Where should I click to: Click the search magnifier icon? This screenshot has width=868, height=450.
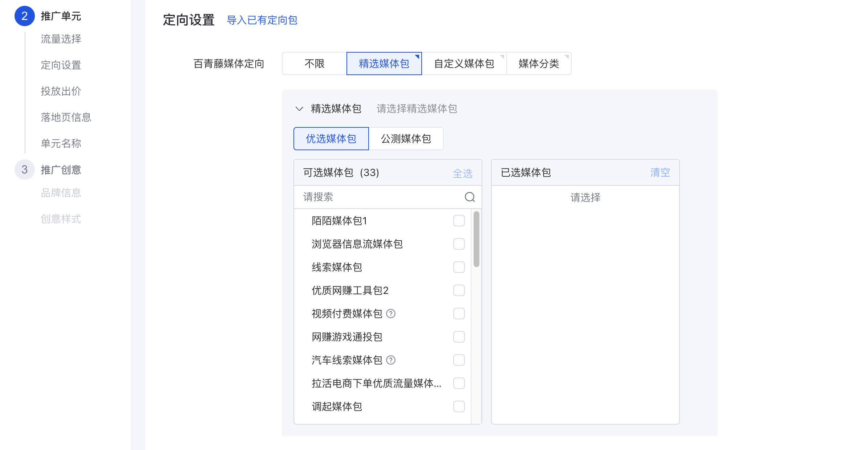[470, 197]
